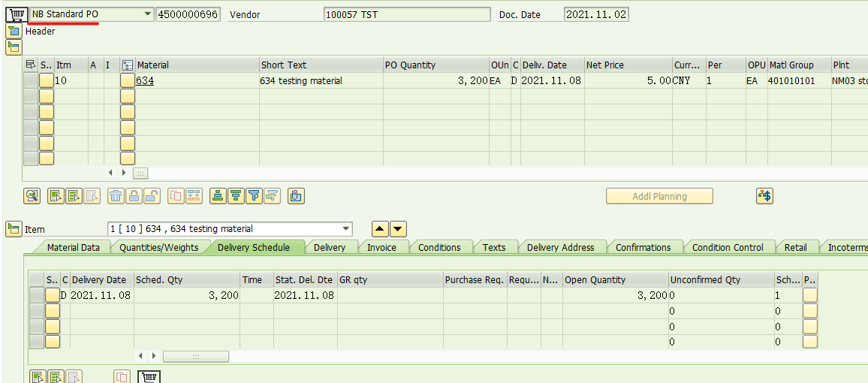Click the item table horizontal scrollbar handle
868x383 pixels.
tap(140, 173)
